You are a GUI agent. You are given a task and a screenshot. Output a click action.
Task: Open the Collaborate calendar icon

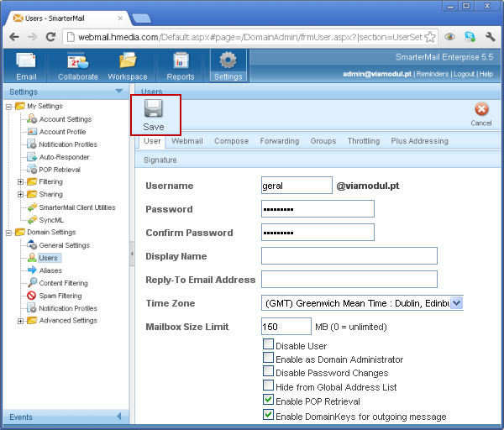[77, 60]
